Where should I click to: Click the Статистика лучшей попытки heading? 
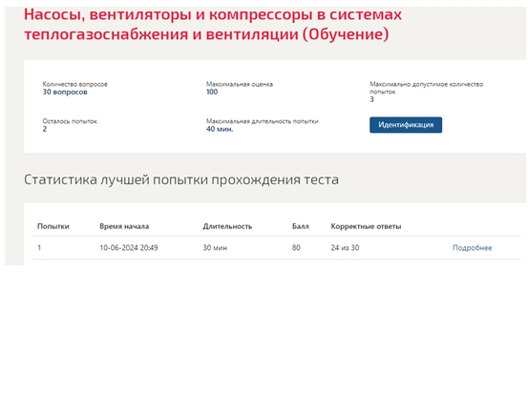click(x=181, y=179)
